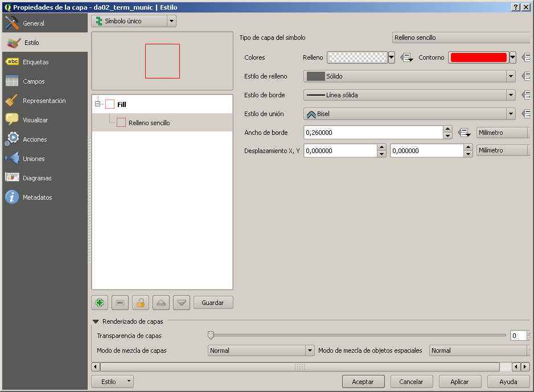Open the Estilo de borde dropdown

click(x=409, y=95)
